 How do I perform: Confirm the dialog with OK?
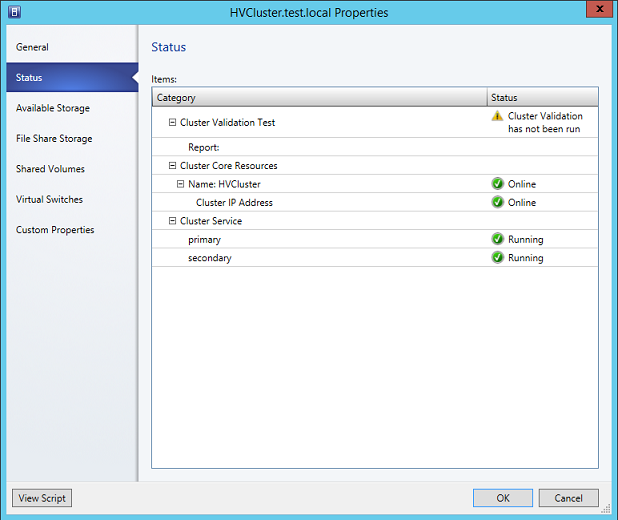tap(502, 498)
